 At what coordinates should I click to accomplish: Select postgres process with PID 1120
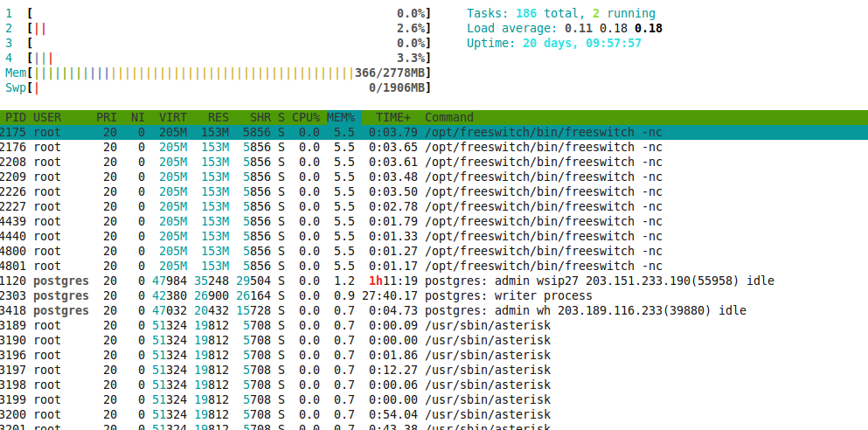click(x=350, y=281)
